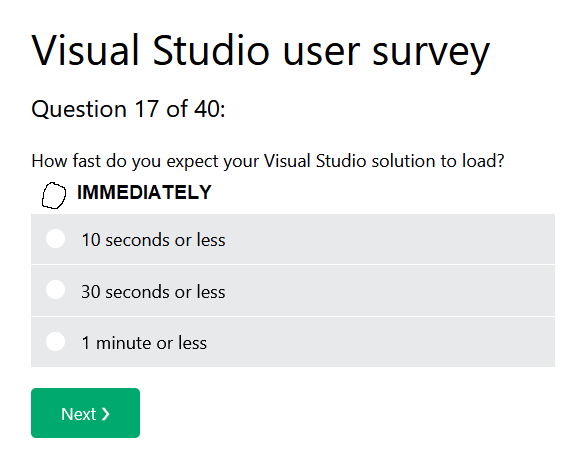Click the bold IMMEDIATELY option label
The height and width of the screenshot is (470, 586).
pyautogui.click(x=144, y=192)
